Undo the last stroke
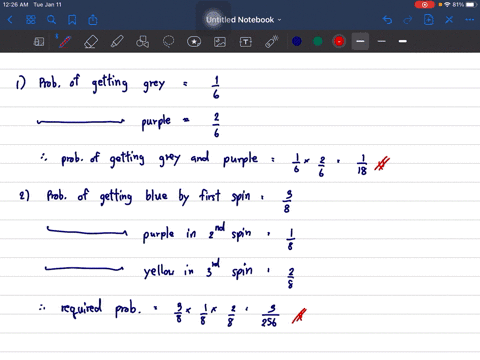 pos(387,20)
